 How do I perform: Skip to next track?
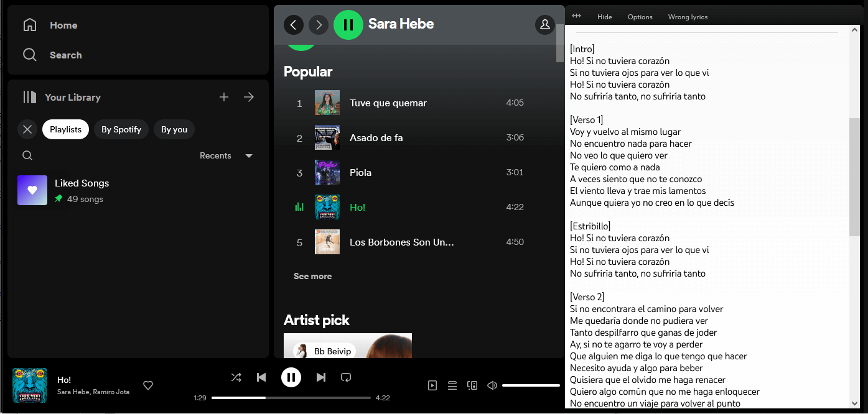[x=321, y=377]
